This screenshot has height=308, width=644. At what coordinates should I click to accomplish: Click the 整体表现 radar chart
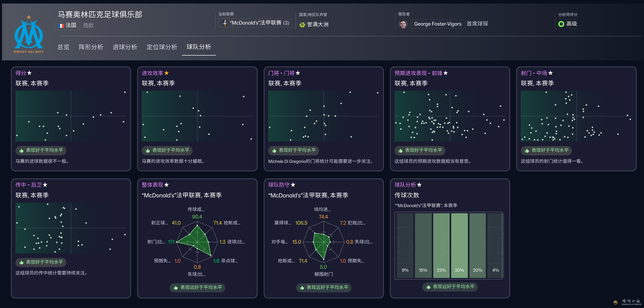[197, 242]
